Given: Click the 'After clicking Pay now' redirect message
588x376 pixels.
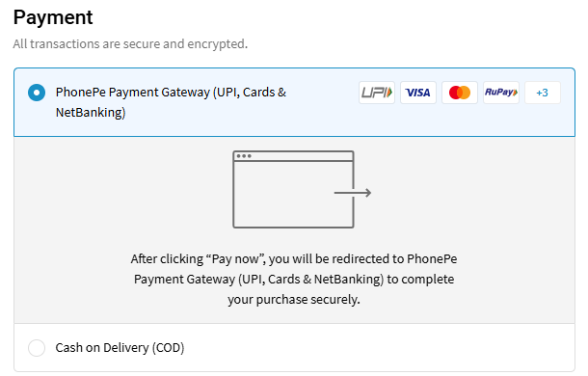Looking at the screenshot, I should click(294, 280).
